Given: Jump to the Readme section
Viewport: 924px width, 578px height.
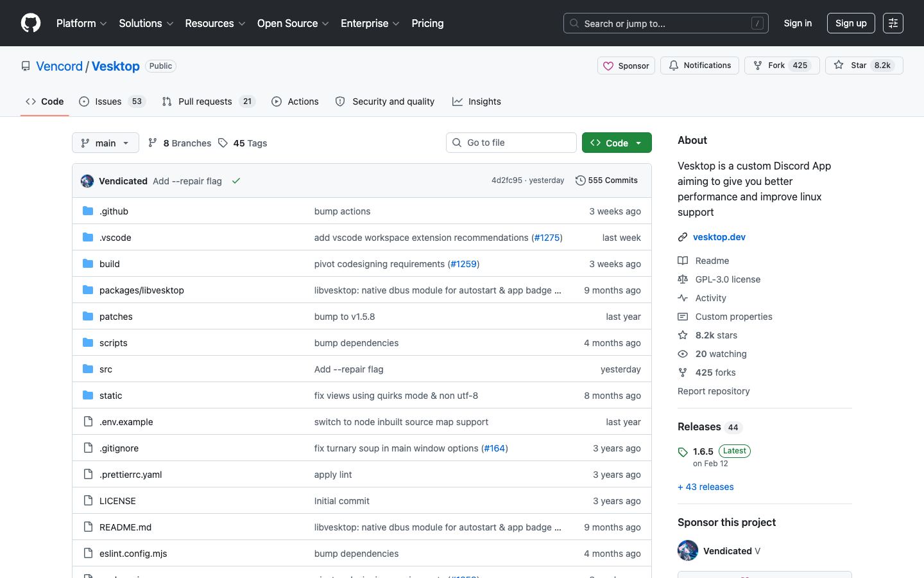Looking at the screenshot, I should pos(704,261).
